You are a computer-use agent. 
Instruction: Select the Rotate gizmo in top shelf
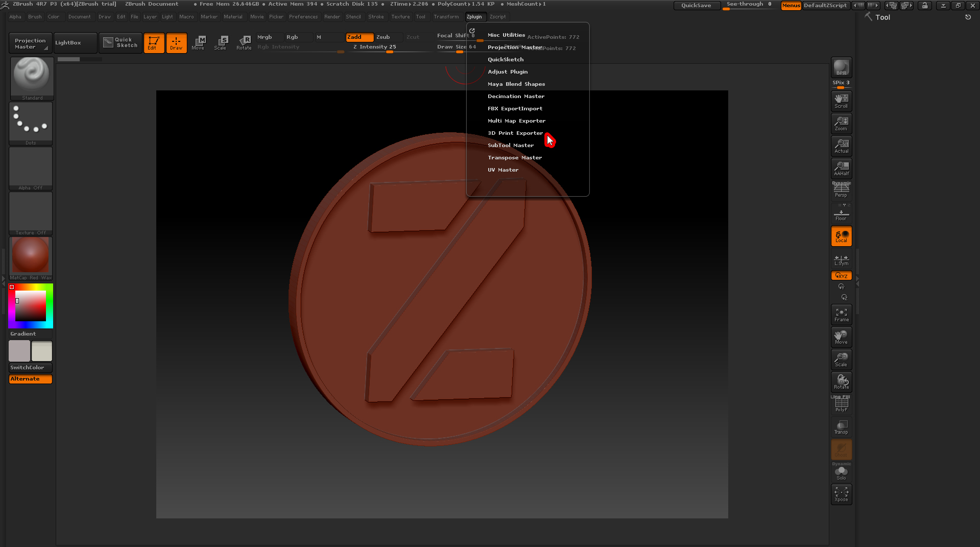[244, 42]
